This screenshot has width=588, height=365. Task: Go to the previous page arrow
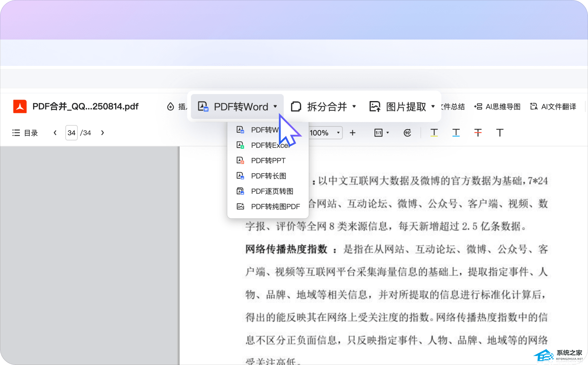click(55, 133)
